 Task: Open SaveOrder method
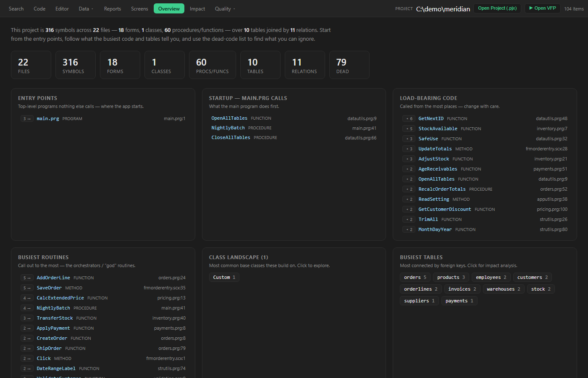[x=103, y=288]
